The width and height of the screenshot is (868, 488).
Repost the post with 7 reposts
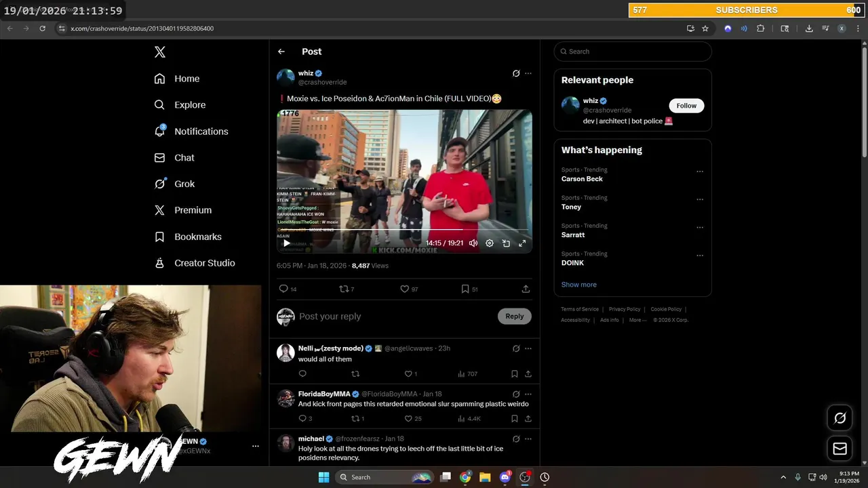coord(347,289)
